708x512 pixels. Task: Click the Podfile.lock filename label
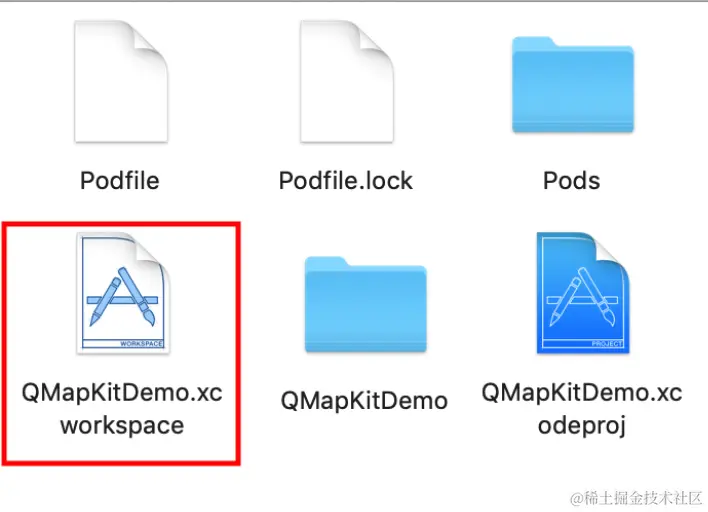pos(346,181)
